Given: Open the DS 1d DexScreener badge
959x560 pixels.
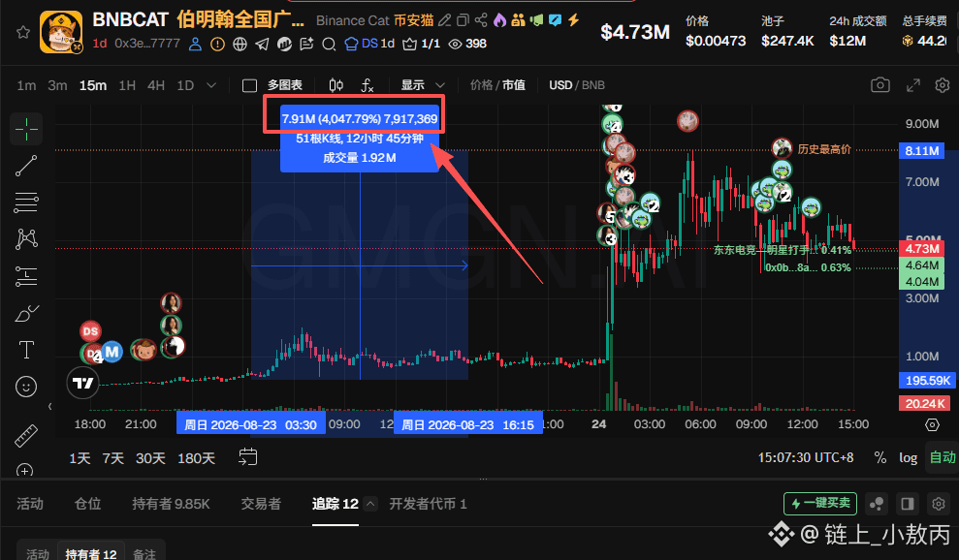Looking at the screenshot, I should pos(370,44).
